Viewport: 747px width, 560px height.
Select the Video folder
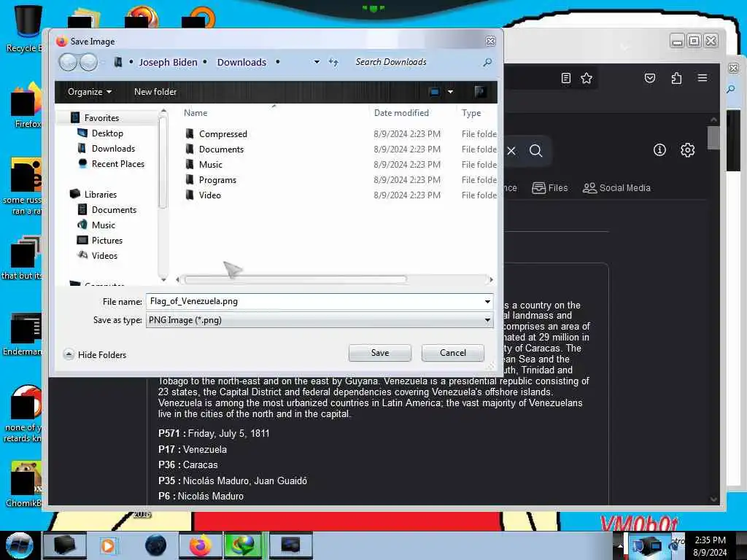pos(209,195)
